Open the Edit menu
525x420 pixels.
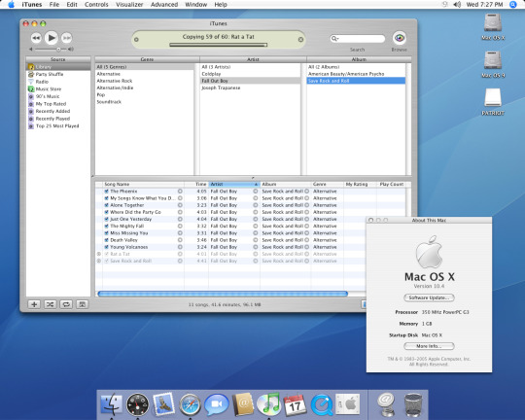pyautogui.click(x=72, y=5)
